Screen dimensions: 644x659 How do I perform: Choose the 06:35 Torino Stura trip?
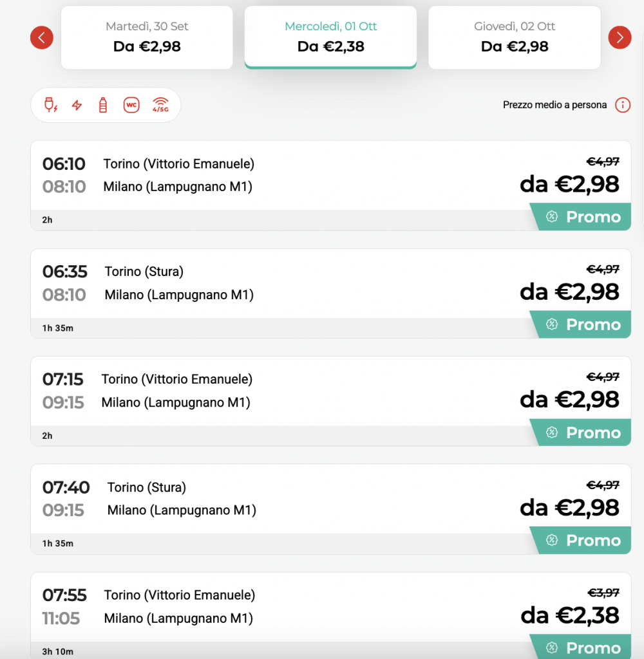(330, 293)
